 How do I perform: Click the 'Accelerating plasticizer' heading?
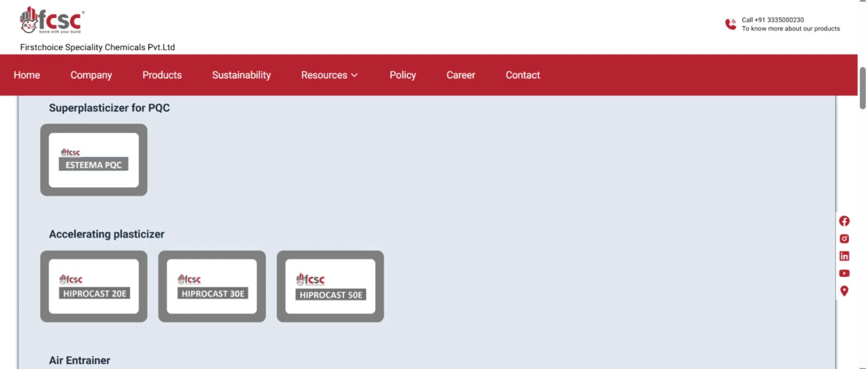pyautogui.click(x=107, y=234)
